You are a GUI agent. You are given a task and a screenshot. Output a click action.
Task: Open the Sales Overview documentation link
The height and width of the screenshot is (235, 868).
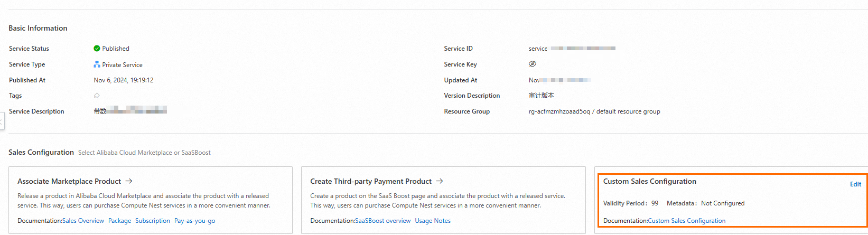(x=83, y=221)
